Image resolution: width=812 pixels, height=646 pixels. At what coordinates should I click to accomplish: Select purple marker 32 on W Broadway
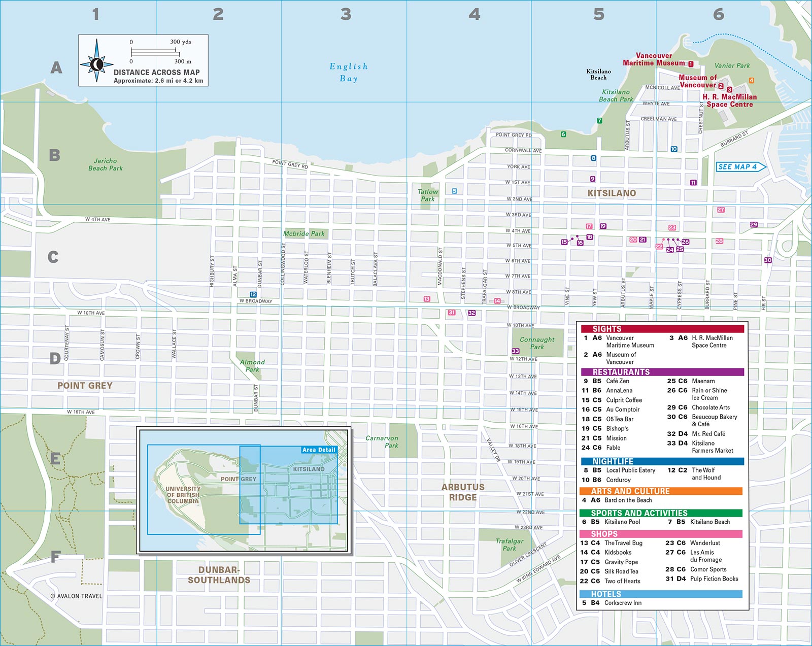coord(472,313)
